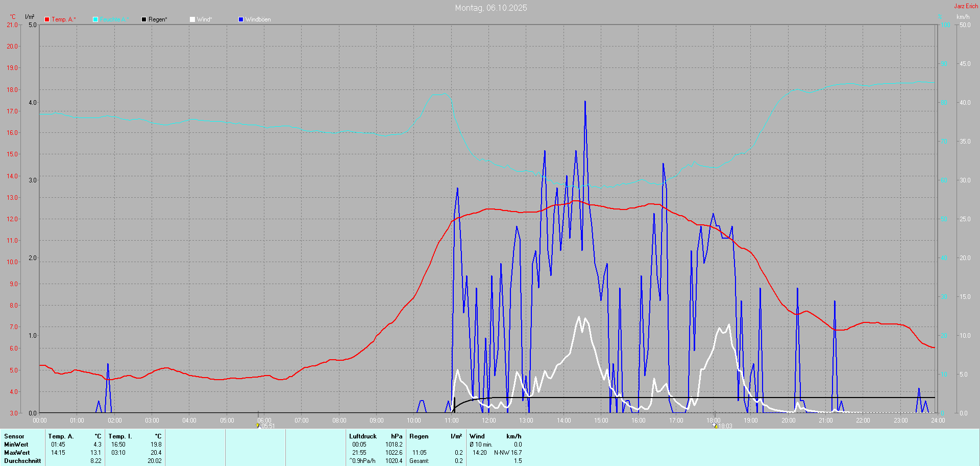Viewport: 980px width, 466px height.
Task: Select the Durchschnitt row label
Action: (22, 461)
